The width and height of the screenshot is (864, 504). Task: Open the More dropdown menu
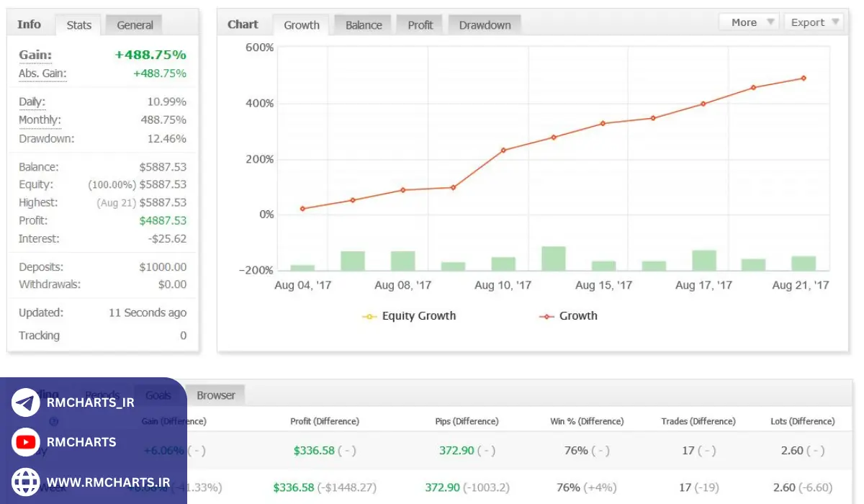[749, 22]
